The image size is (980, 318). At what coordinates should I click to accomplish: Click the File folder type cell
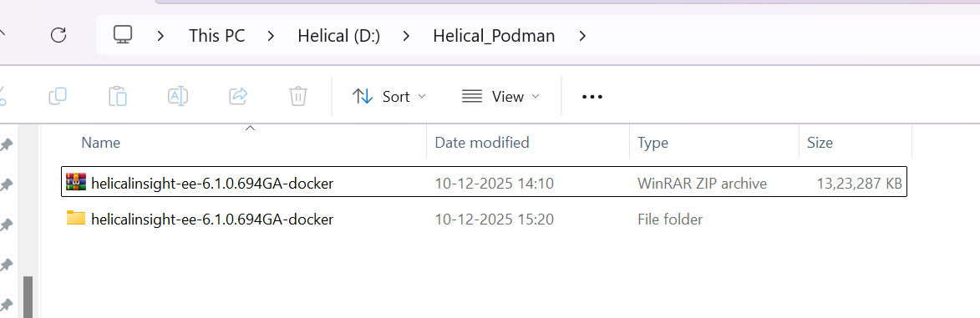pos(670,220)
